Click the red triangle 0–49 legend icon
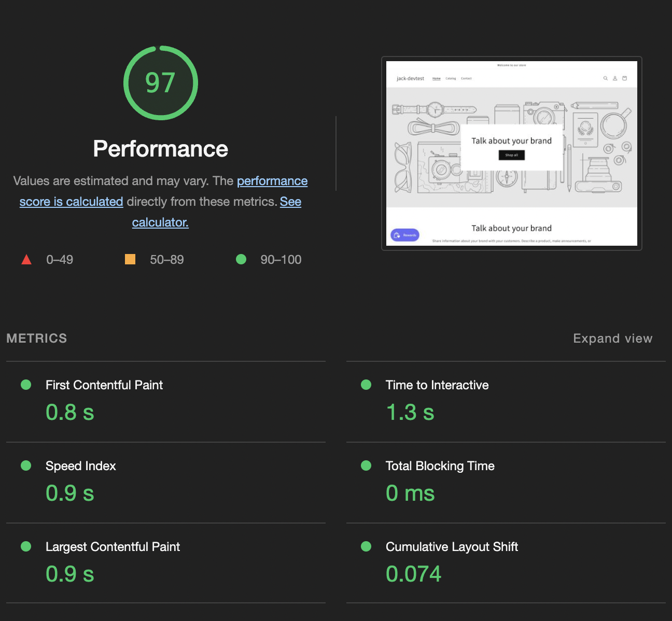 click(x=26, y=260)
